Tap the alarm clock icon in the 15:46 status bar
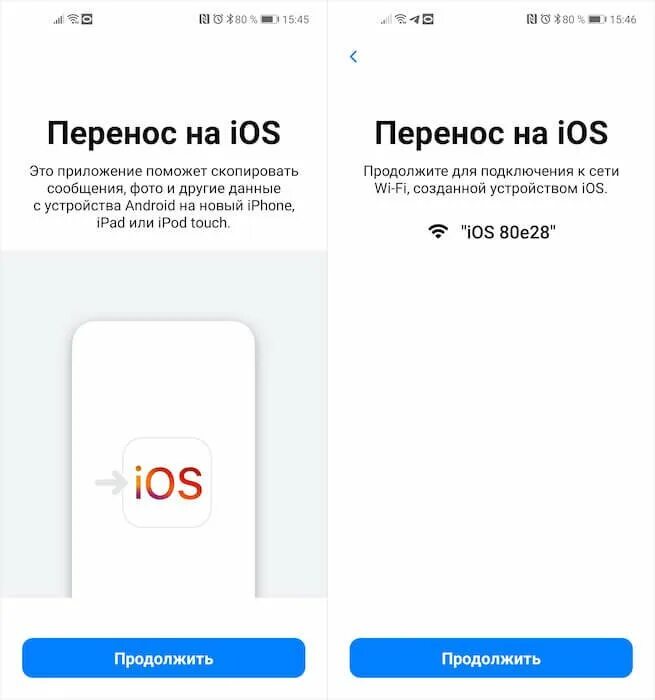Viewport: 655px width, 700px height. click(545, 19)
